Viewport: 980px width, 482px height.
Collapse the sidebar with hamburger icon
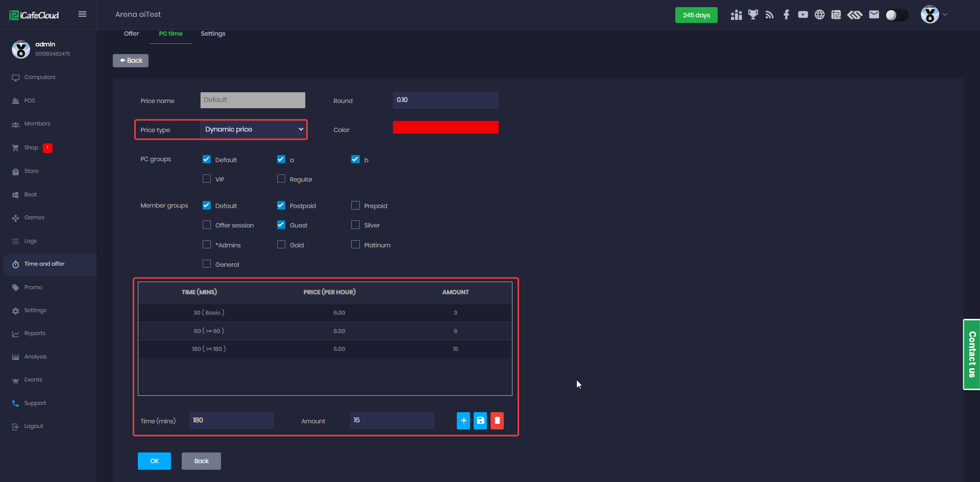82,14
